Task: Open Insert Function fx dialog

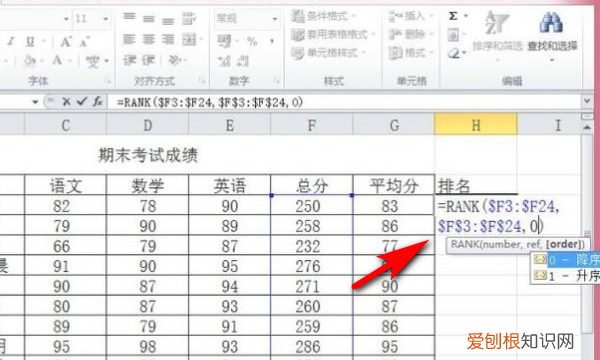Action: 98,102
